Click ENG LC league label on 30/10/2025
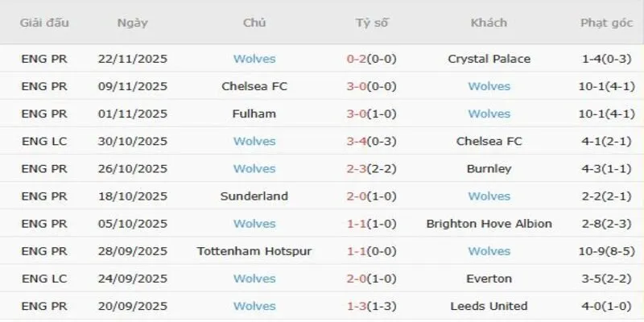The height and width of the screenshot is (322, 644). (44, 141)
